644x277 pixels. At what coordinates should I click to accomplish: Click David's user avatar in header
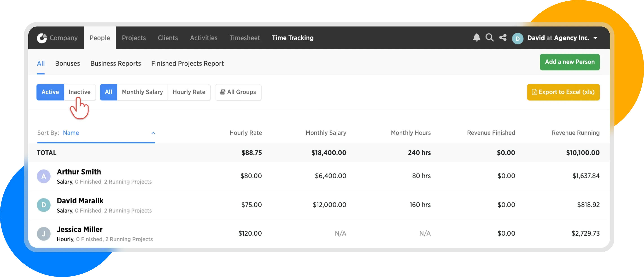[x=518, y=39]
